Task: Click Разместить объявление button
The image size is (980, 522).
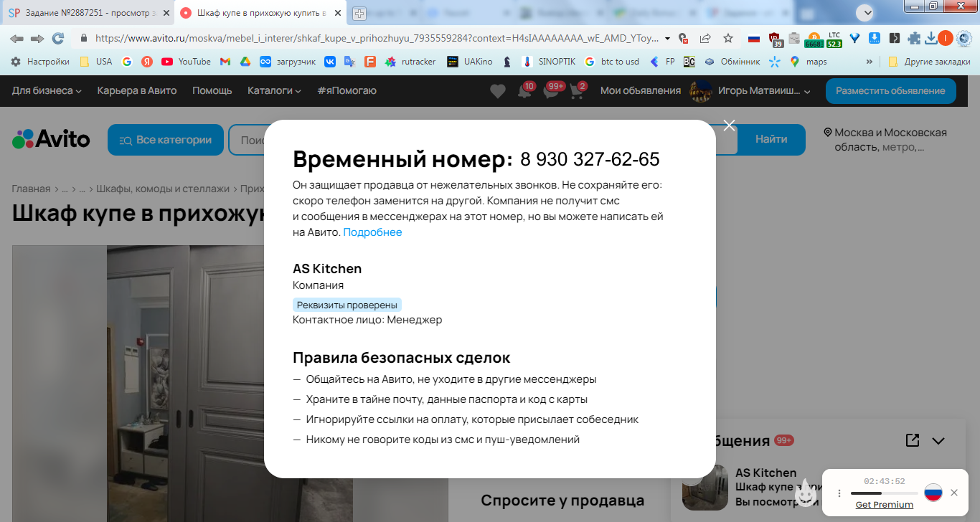Action: pos(890,91)
